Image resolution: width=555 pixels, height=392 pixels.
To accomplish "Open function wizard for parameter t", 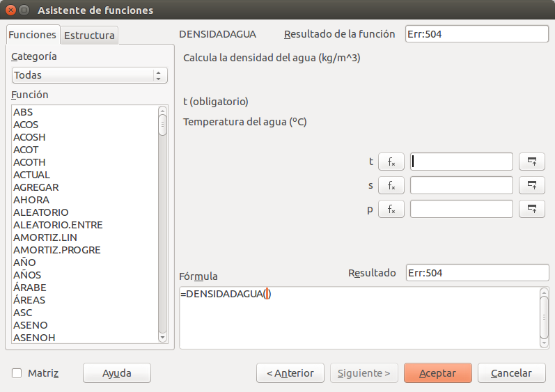I will [391, 162].
